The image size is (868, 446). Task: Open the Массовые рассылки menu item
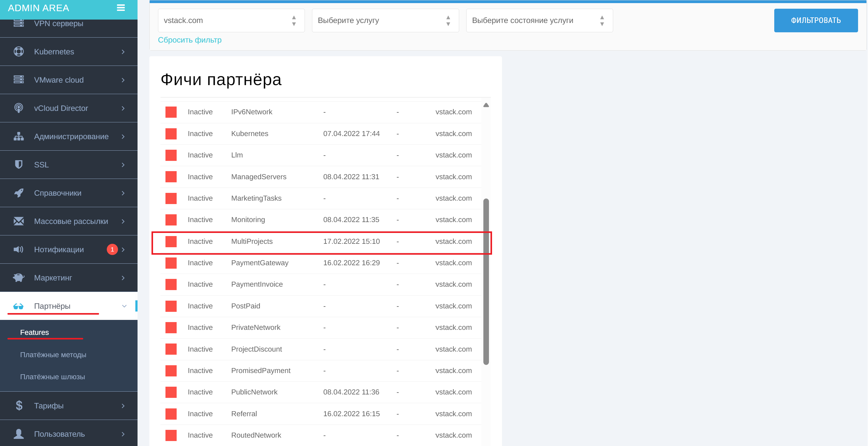tap(69, 221)
